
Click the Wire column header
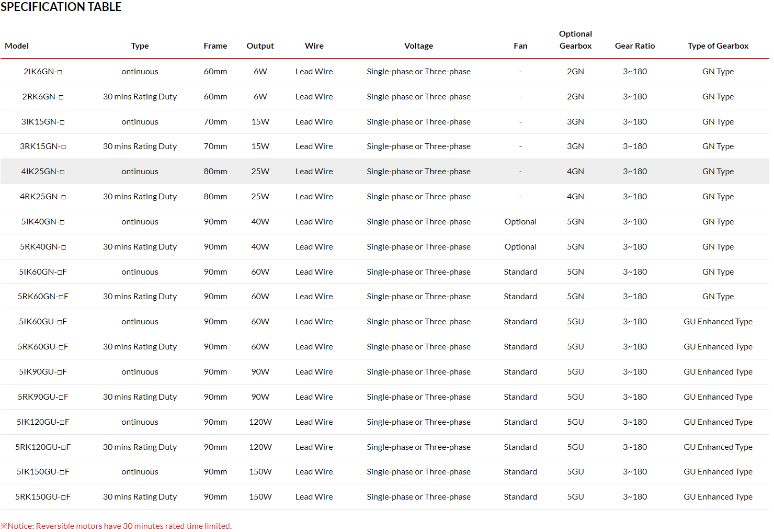point(314,46)
